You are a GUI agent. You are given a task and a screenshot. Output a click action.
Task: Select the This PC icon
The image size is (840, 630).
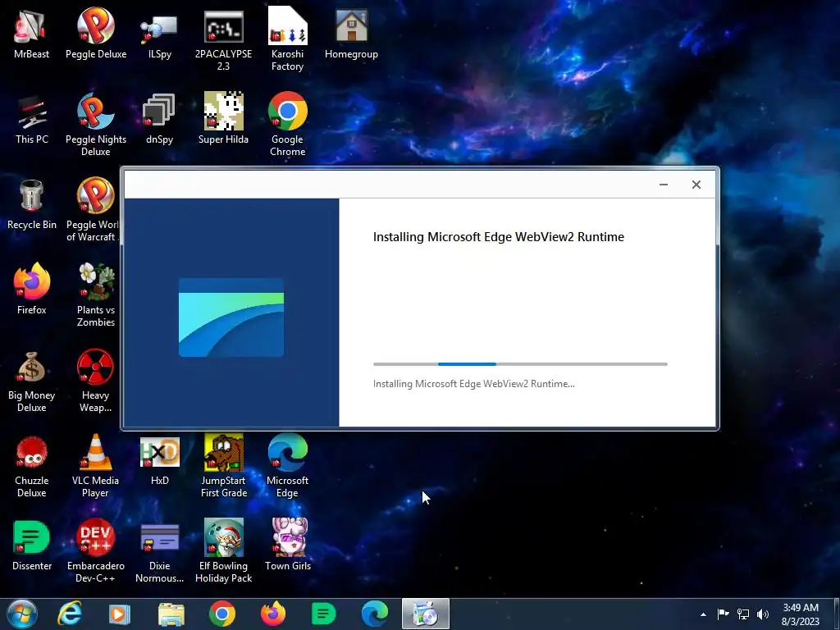click(32, 118)
